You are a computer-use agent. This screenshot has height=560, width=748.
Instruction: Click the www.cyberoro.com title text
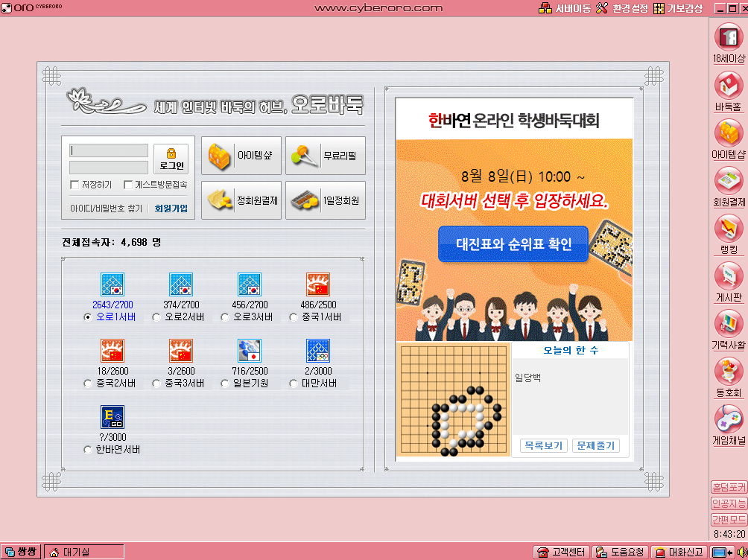(378, 8)
